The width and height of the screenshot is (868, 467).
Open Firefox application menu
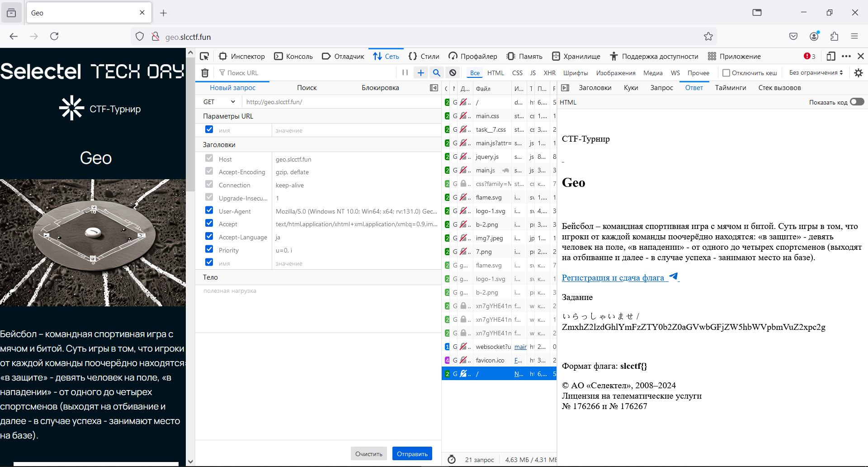(x=854, y=37)
